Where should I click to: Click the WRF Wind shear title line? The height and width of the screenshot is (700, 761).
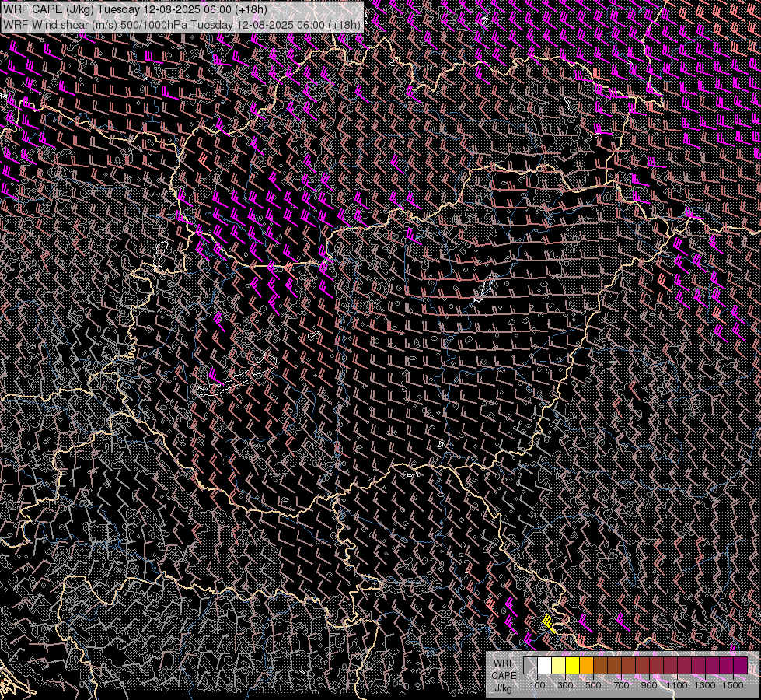tap(182, 25)
